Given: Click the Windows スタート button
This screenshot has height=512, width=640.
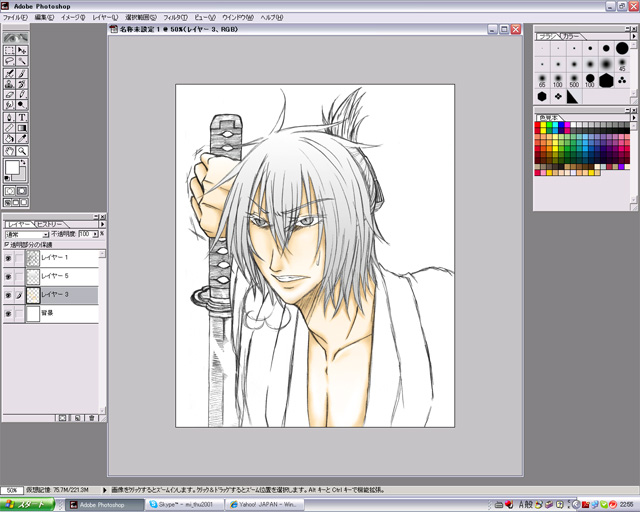Looking at the screenshot, I should [27, 505].
